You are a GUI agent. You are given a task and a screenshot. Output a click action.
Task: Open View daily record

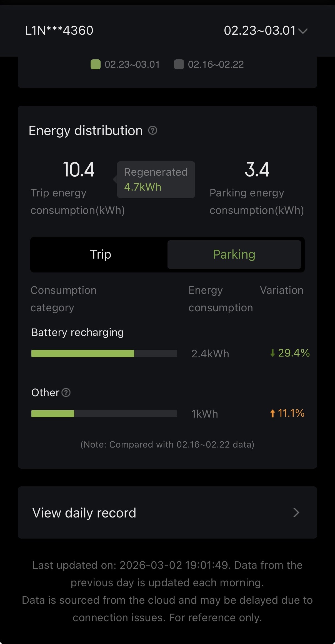pos(84,512)
